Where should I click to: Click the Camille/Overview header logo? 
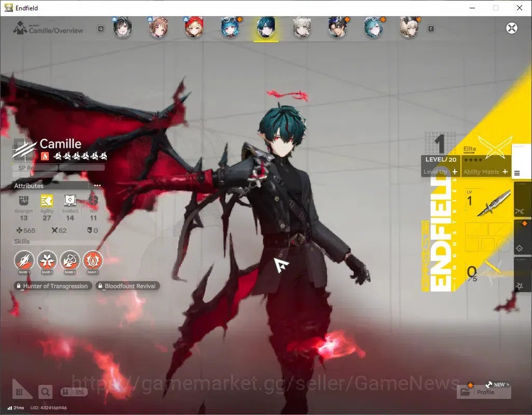[x=20, y=28]
